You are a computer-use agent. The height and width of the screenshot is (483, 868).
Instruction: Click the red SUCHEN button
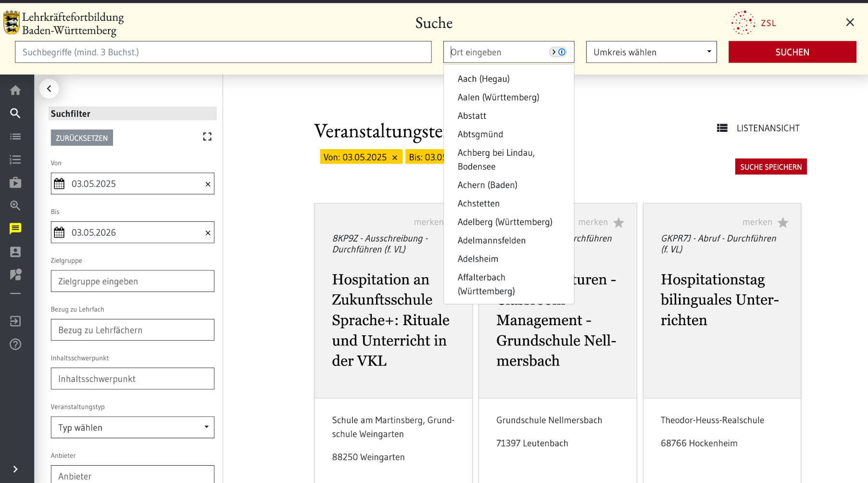point(792,52)
